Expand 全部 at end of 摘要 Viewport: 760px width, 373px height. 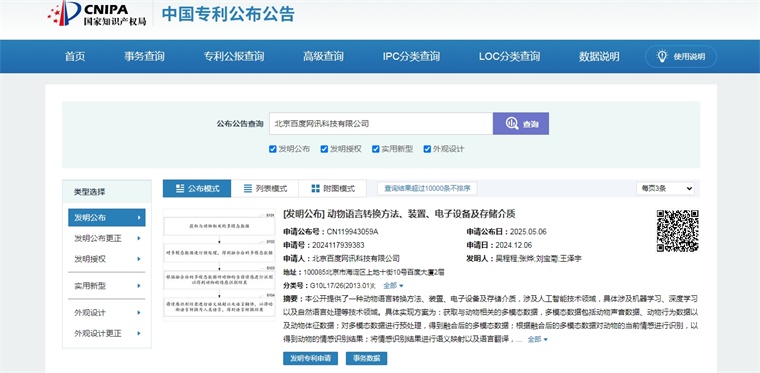(538, 340)
